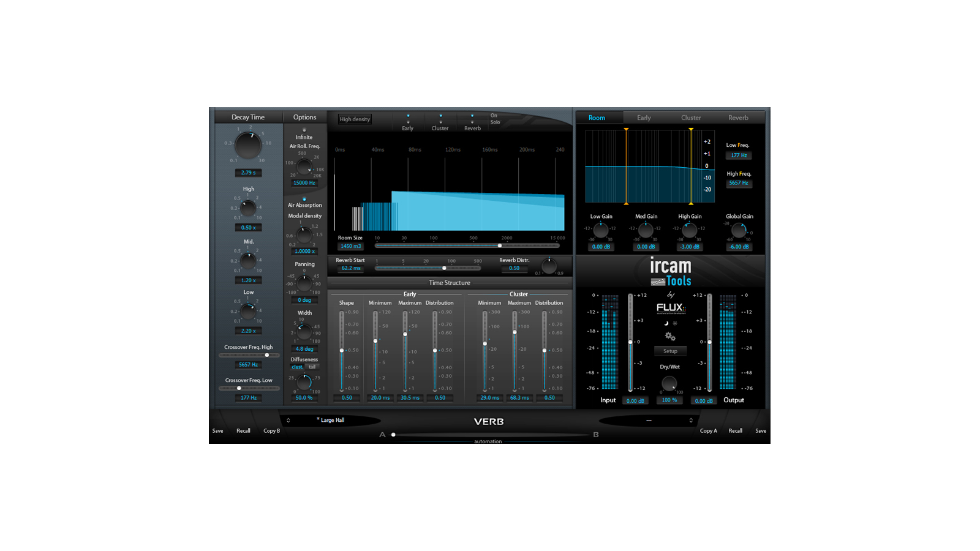Save preset slot B

coord(761,431)
